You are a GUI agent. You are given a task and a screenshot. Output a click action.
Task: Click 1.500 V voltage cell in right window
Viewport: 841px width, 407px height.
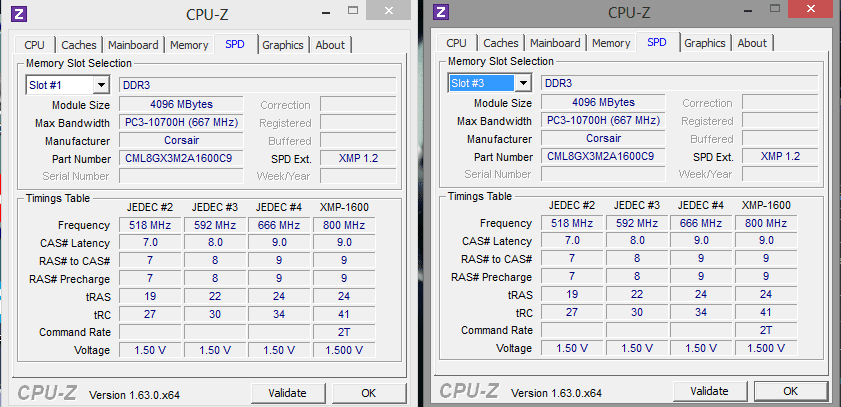766,348
